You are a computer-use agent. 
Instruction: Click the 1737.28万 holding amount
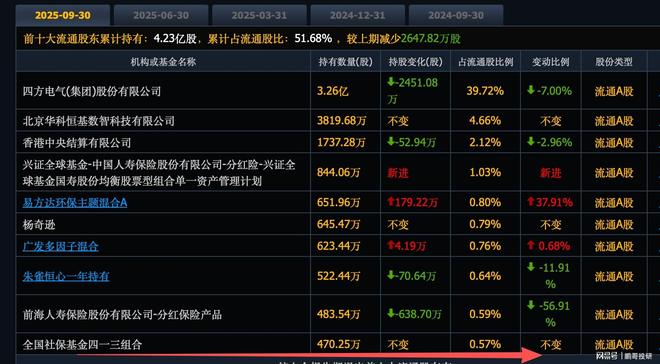341,143
